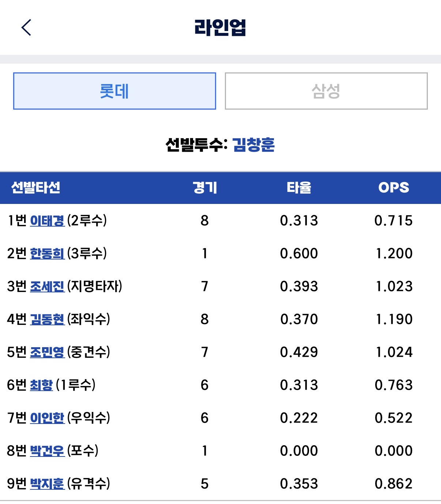This screenshot has height=504, width=441.
Task: Click the 타율 column header
Action: tap(299, 187)
